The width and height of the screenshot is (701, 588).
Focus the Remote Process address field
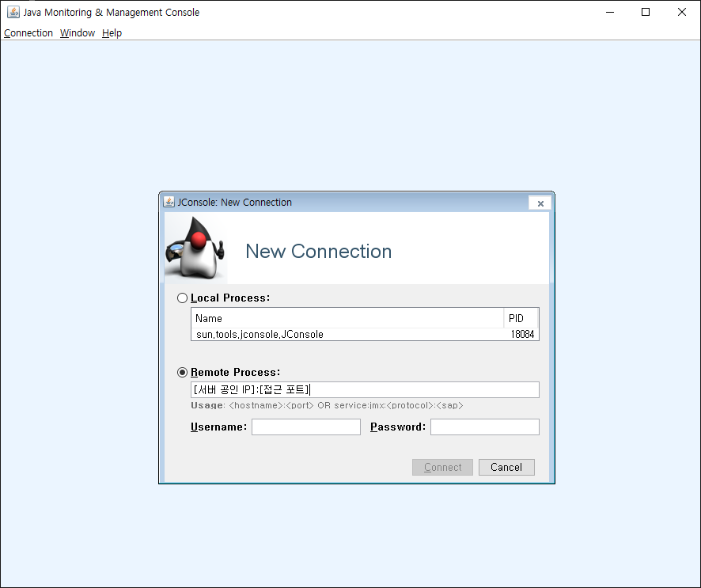coord(365,389)
